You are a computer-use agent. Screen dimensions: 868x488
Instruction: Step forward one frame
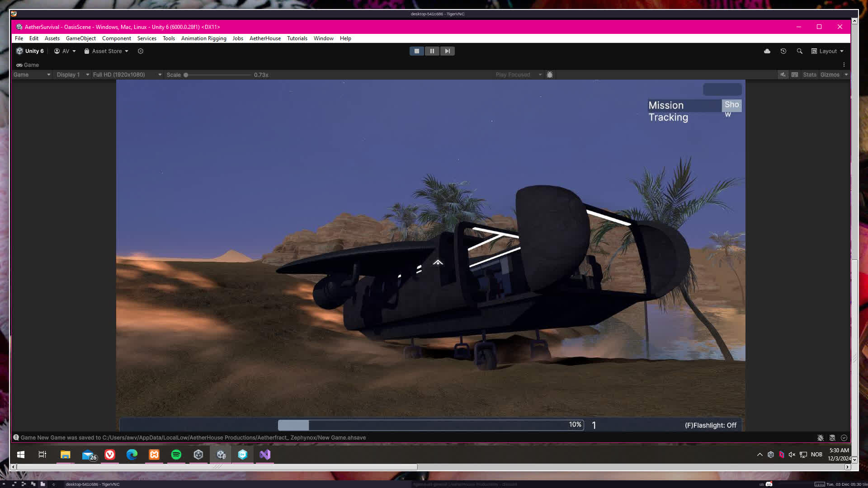click(x=447, y=51)
